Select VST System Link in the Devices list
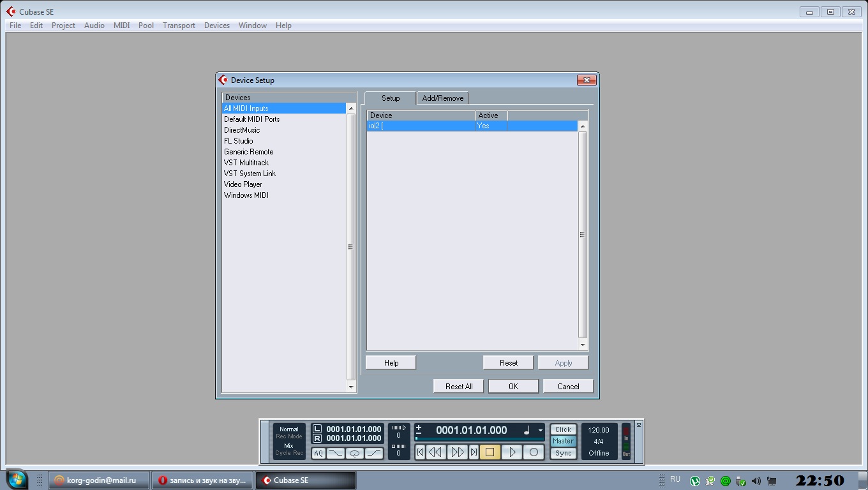868x490 pixels. click(x=284, y=174)
